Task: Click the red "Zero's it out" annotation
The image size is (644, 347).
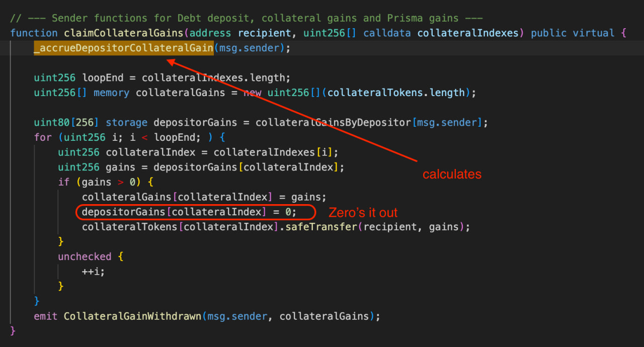Action: click(363, 212)
